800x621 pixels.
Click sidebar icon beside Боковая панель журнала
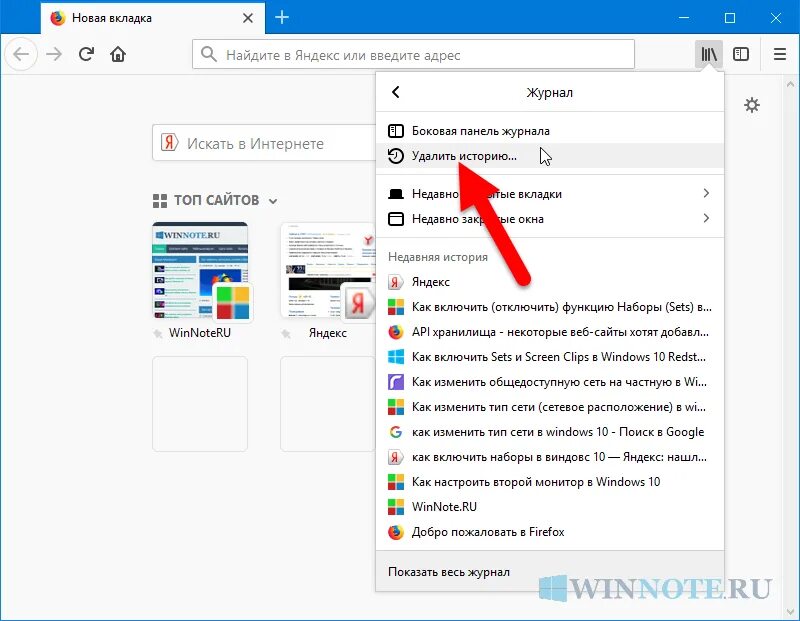(396, 131)
